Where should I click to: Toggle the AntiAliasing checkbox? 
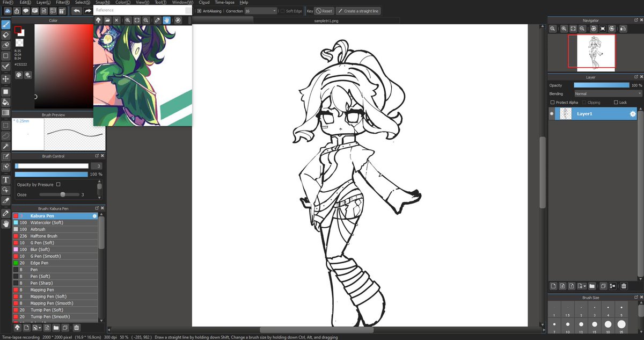click(x=199, y=10)
